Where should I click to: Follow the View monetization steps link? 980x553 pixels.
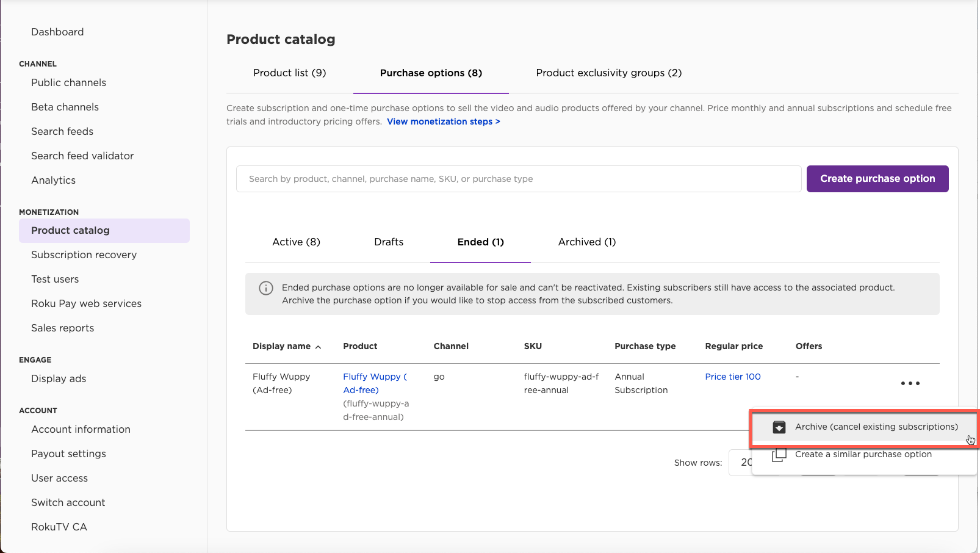443,122
